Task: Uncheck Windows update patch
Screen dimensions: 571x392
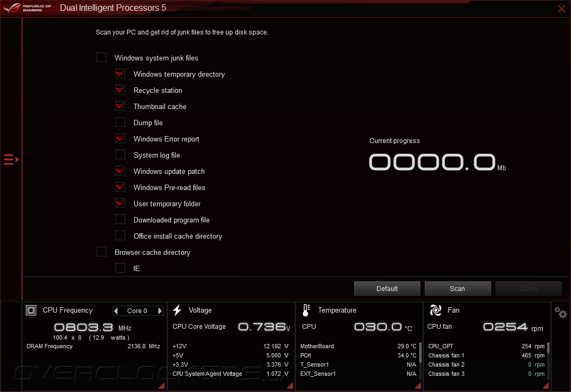Action: [x=120, y=171]
